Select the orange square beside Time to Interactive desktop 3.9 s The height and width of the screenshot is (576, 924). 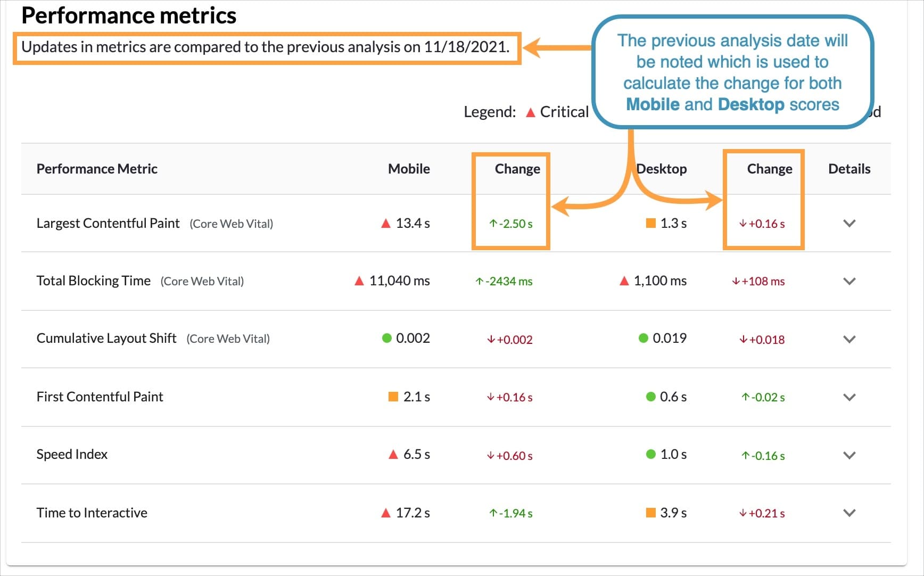[x=650, y=513]
